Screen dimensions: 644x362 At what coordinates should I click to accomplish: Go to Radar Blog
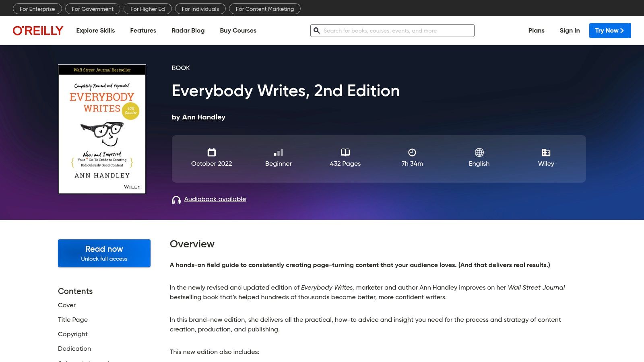(x=188, y=31)
